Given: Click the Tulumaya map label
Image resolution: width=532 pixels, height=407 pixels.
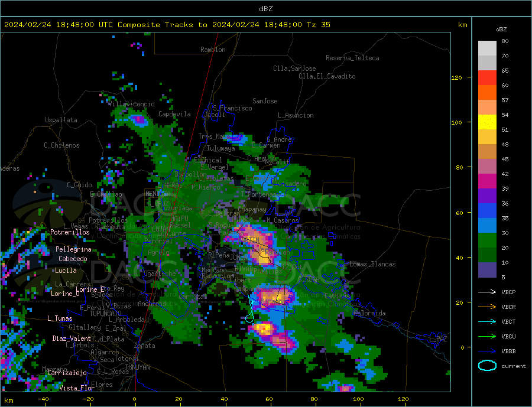Looking at the screenshot, I should (x=221, y=148).
